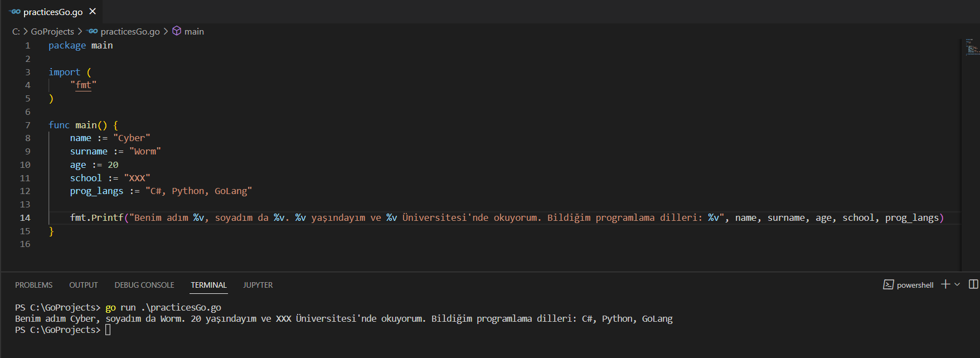Switch to the PROBLEMS panel tab
Image resolution: width=980 pixels, height=358 pixels.
tap(33, 285)
